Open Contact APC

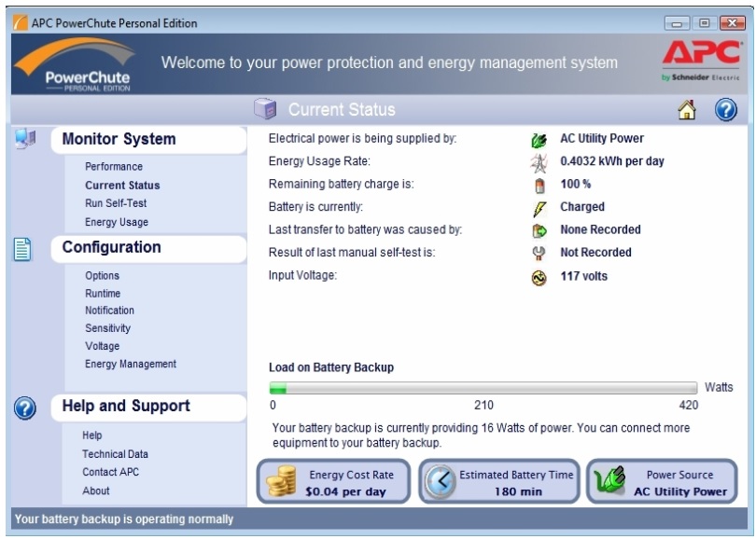110,472
